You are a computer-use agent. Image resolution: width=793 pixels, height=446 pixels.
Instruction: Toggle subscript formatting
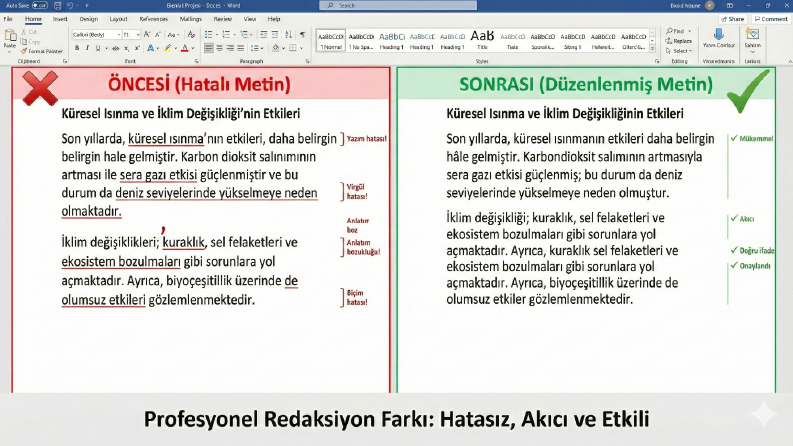(126, 48)
